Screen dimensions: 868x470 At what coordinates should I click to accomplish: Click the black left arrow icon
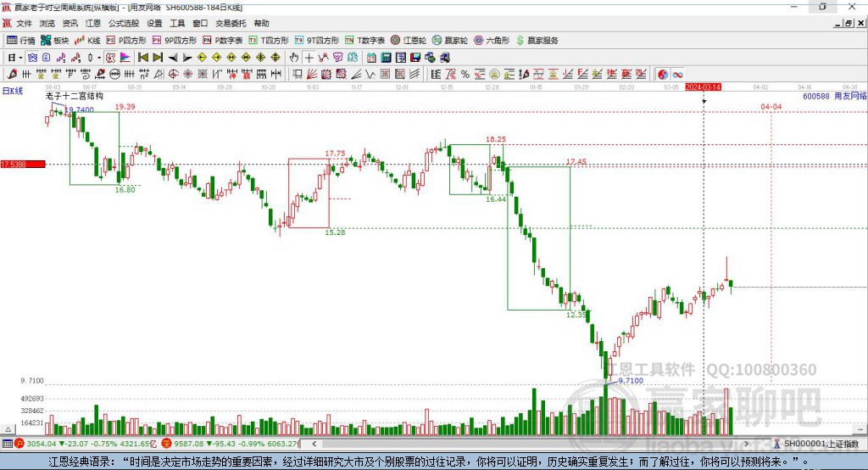(173, 58)
